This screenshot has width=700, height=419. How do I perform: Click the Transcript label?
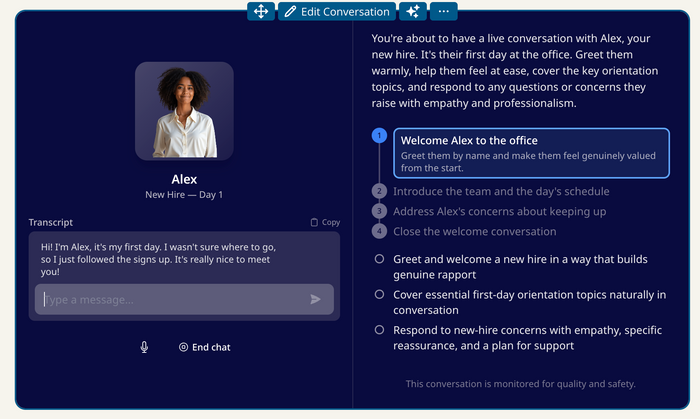[50, 222]
